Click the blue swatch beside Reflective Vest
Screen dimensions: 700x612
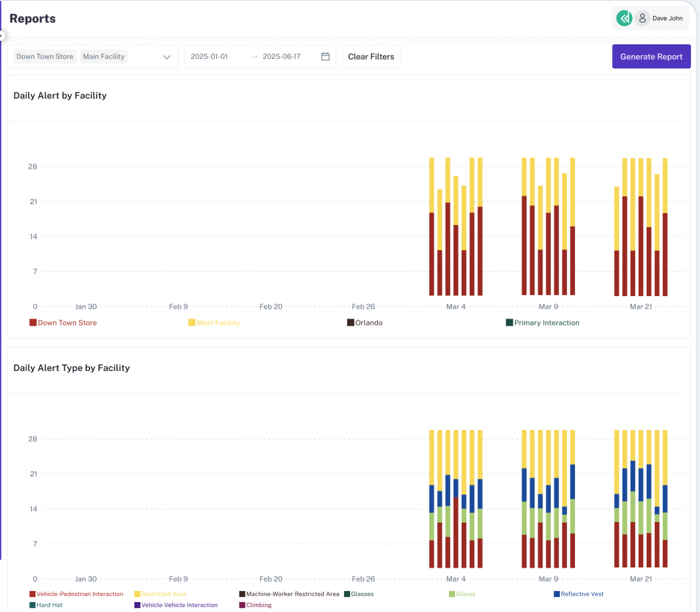point(556,593)
